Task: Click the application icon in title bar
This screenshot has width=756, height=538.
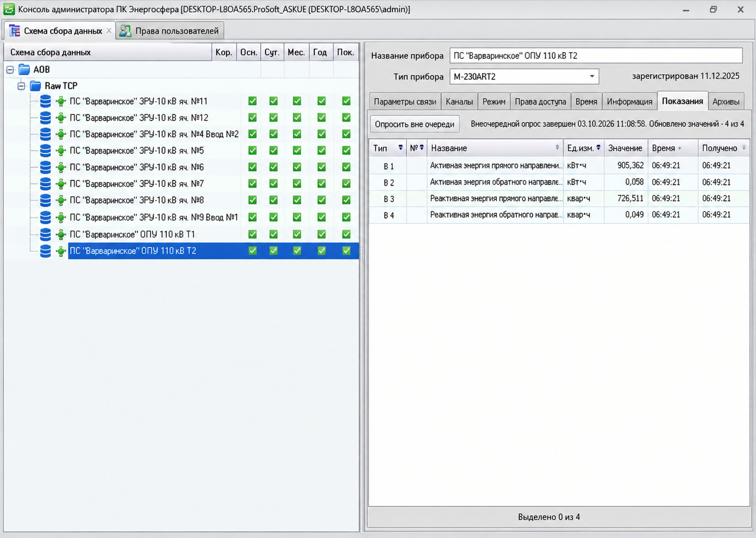Action: 9,9
